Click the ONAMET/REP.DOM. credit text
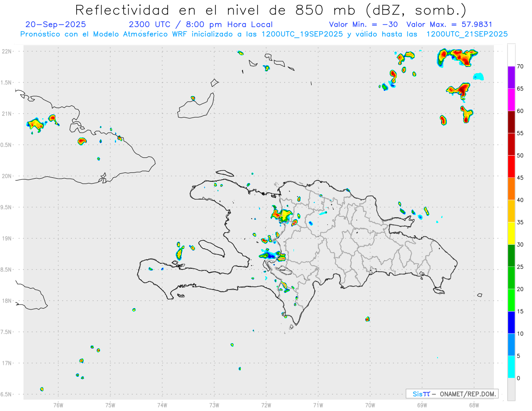532x411 pixels. pos(466,394)
